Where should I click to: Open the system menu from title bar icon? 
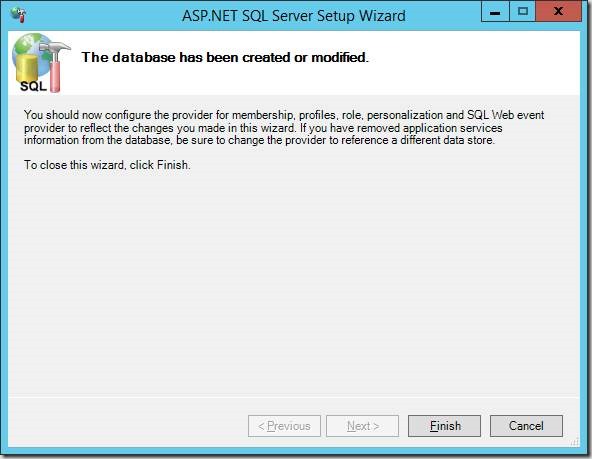[x=18, y=15]
